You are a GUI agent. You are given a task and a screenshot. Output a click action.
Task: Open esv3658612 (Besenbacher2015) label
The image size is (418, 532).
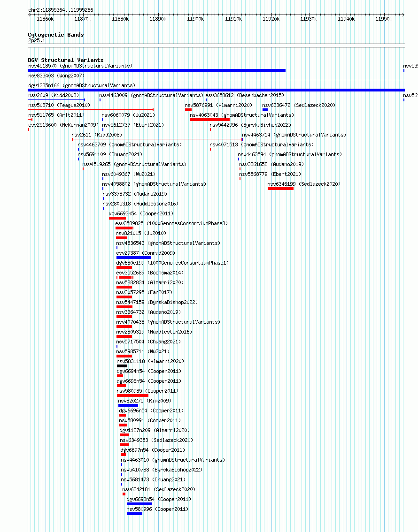click(x=245, y=95)
